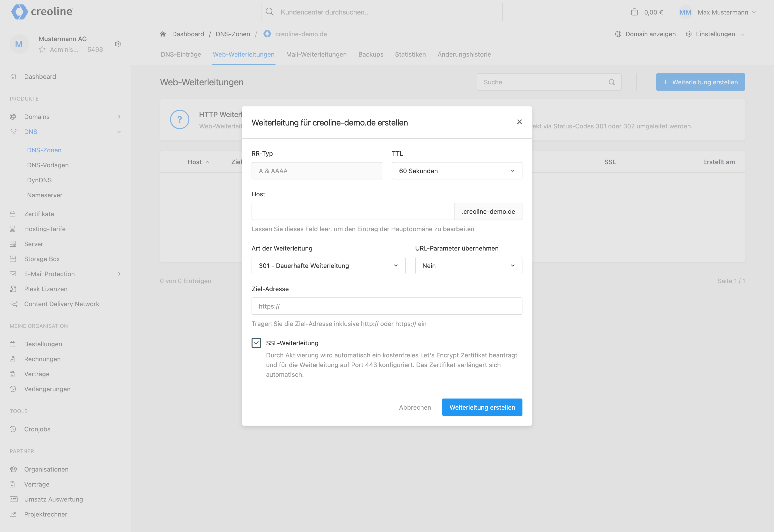Click the + Weiterleitung erstellen page button
Screen dimensions: 774x532
pyautogui.click(x=700, y=82)
